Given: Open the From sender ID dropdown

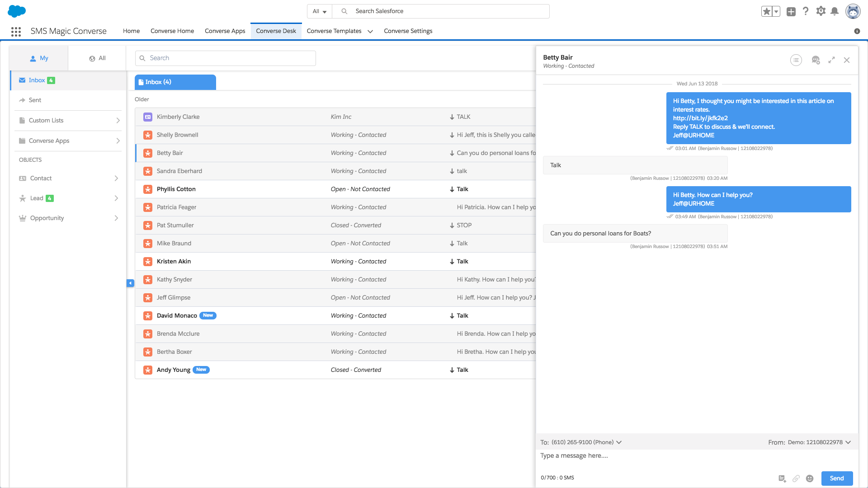Looking at the screenshot, I should [848, 442].
